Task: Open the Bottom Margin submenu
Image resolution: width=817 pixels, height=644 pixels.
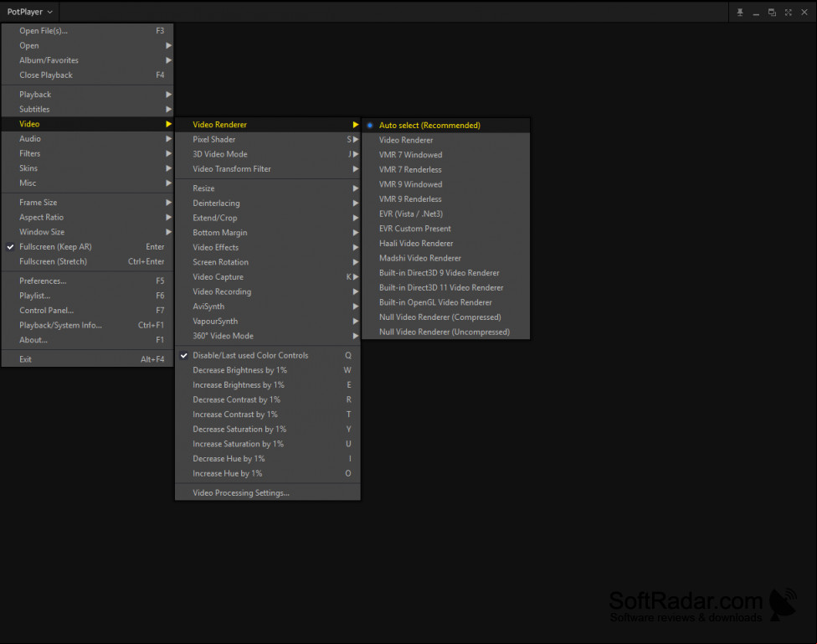Action: pos(268,233)
